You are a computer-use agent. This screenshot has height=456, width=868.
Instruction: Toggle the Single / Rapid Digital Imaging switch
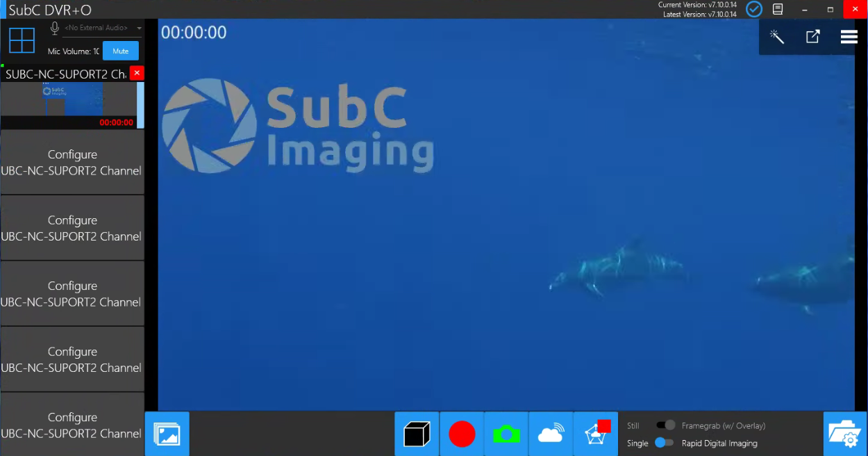click(x=664, y=443)
